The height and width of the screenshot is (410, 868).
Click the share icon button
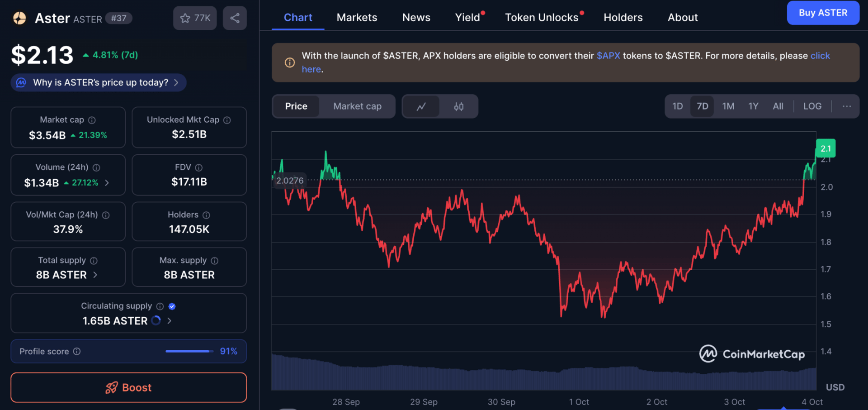click(235, 18)
